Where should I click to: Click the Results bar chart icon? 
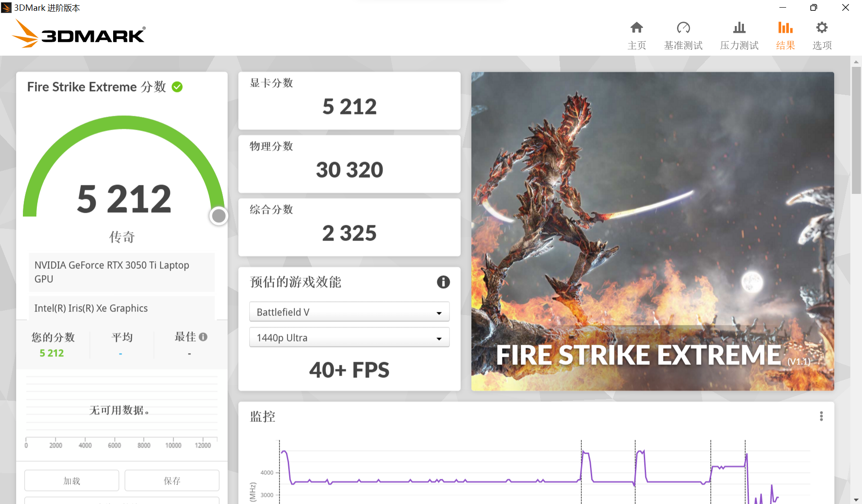pos(785,28)
